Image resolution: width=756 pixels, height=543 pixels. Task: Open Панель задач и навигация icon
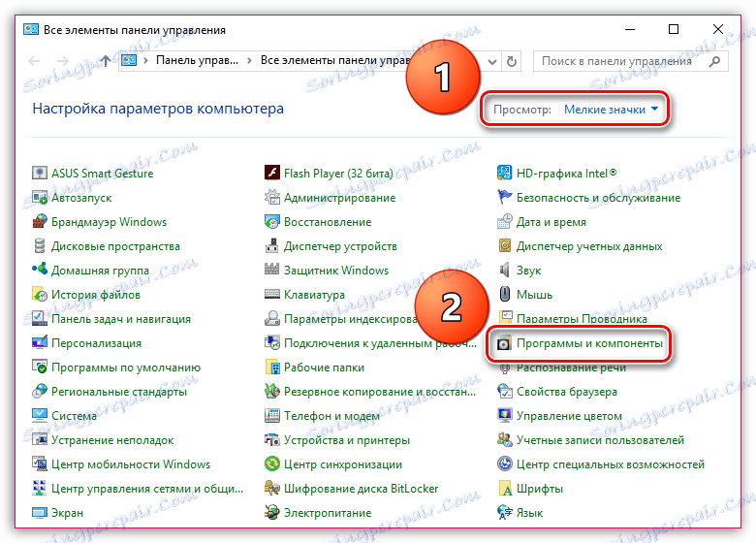[x=40, y=319]
